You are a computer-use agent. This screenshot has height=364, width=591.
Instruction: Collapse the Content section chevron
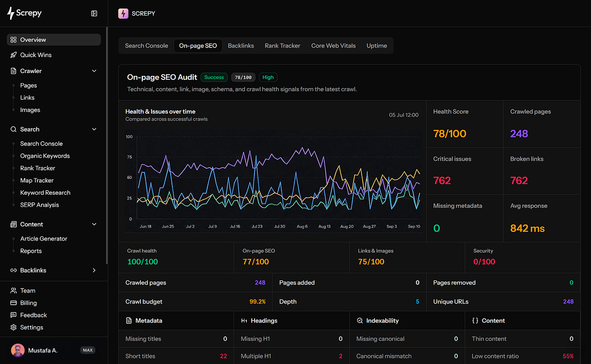pyautogui.click(x=94, y=224)
